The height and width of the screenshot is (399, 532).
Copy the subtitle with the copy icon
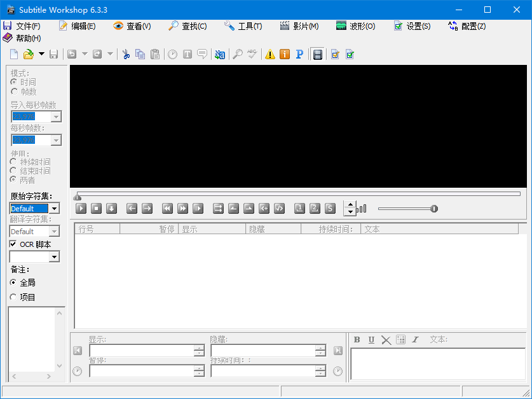point(140,54)
